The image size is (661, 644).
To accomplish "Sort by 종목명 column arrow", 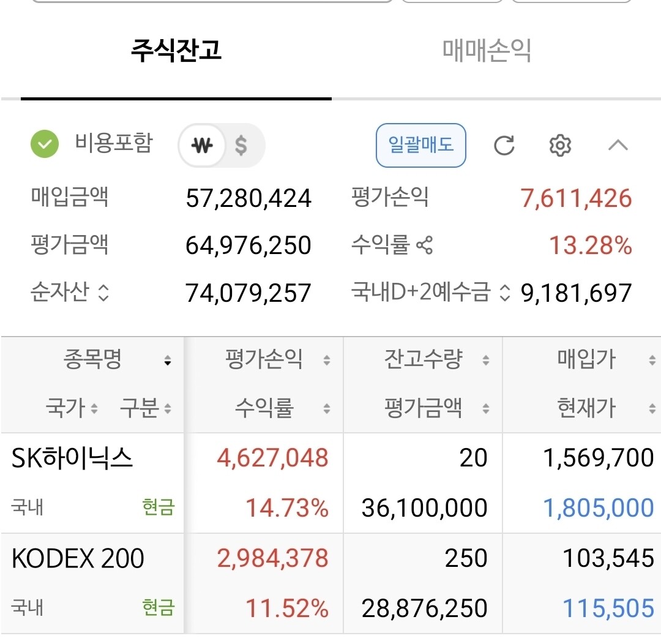I will tap(168, 361).
